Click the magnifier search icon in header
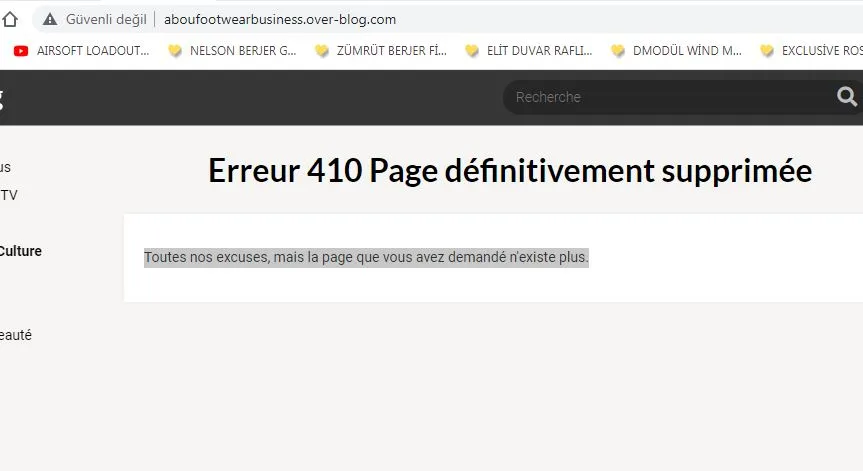 846,97
